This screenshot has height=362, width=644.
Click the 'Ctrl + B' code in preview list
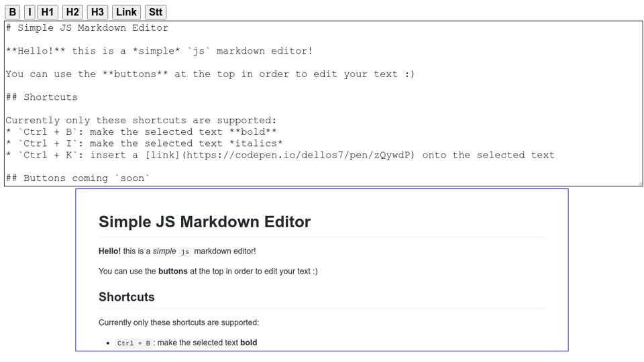[133, 343]
